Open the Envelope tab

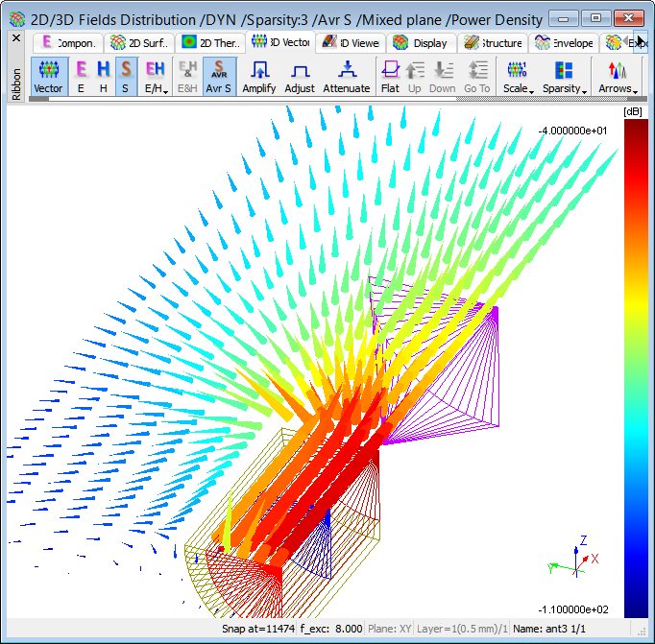(x=565, y=42)
